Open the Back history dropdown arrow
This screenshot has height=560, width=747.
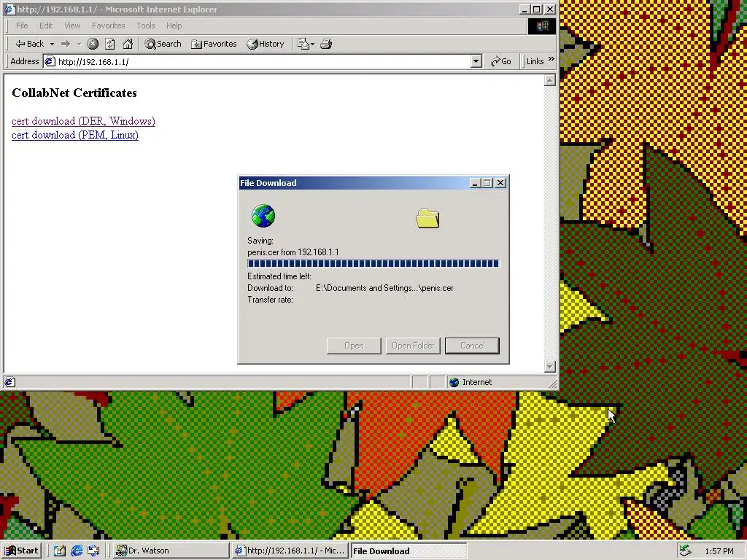tap(52, 44)
